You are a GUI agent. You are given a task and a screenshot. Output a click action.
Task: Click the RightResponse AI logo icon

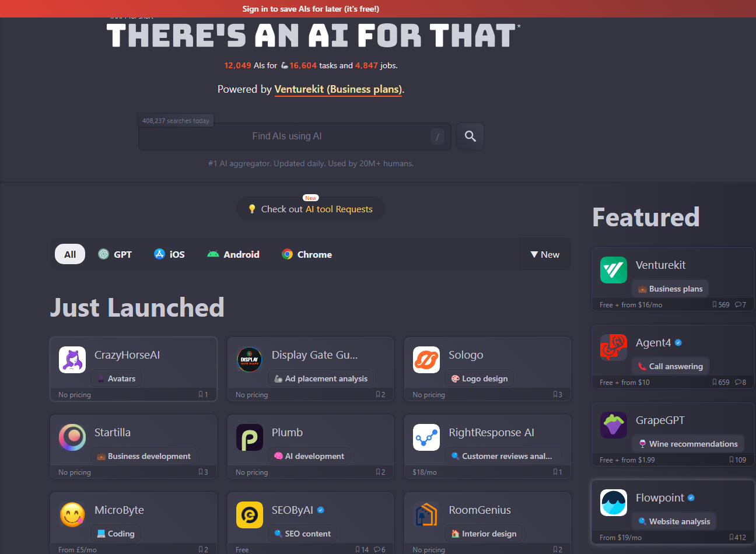[x=426, y=437]
